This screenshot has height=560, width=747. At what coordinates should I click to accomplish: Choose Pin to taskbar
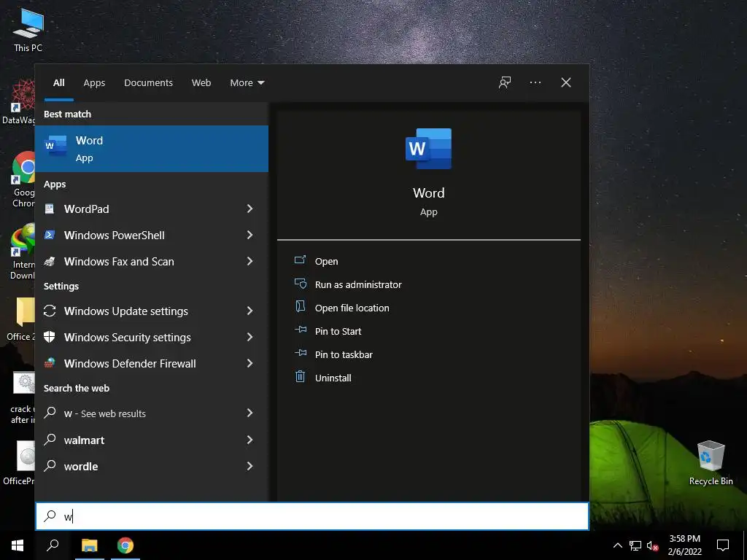pyautogui.click(x=344, y=355)
